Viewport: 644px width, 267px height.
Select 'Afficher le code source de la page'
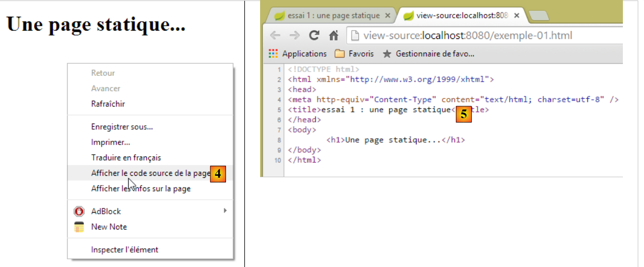(151, 173)
